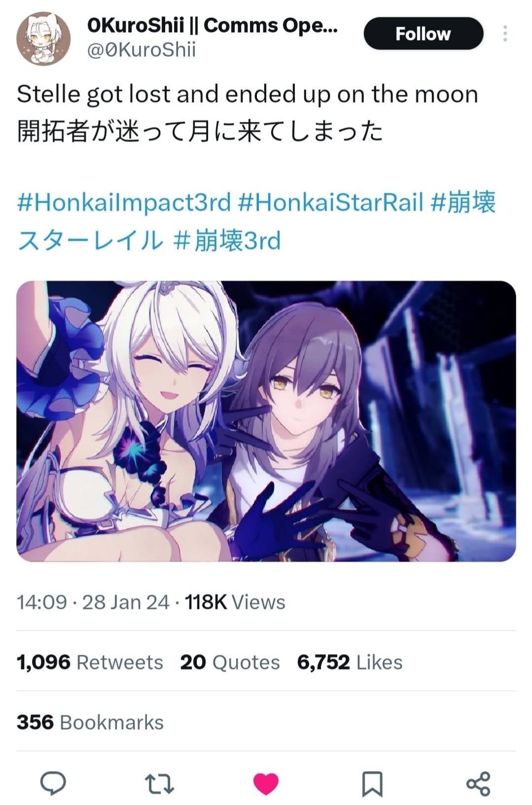
Task: Tap the @0KuroShii handle
Action: 142,50
